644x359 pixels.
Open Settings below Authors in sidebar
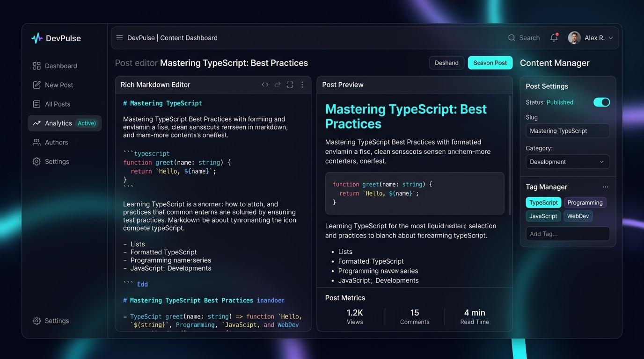65,162
